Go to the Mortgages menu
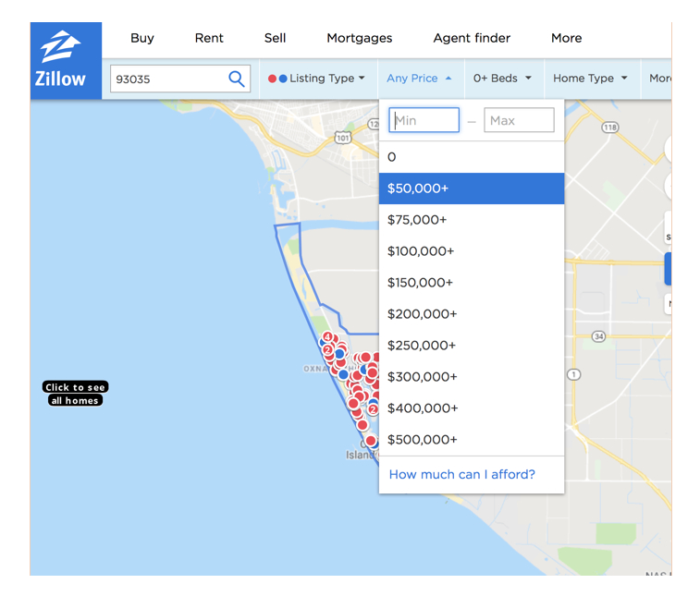 (x=359, y=38)
